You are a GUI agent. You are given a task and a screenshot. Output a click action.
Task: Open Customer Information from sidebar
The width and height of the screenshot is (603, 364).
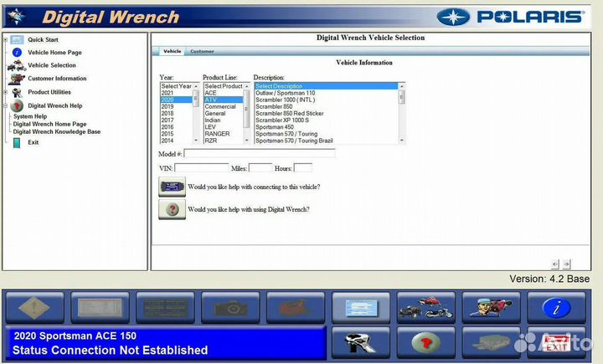(x=57, y=79)
